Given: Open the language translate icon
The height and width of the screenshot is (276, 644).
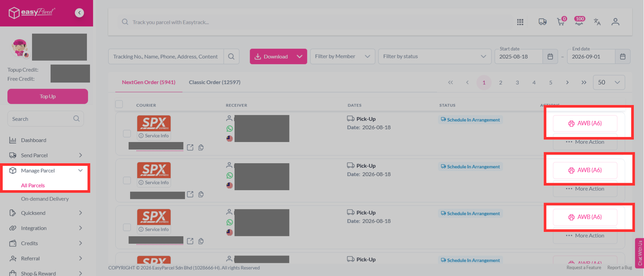Looking at the screenshot, I should point(597,22).
